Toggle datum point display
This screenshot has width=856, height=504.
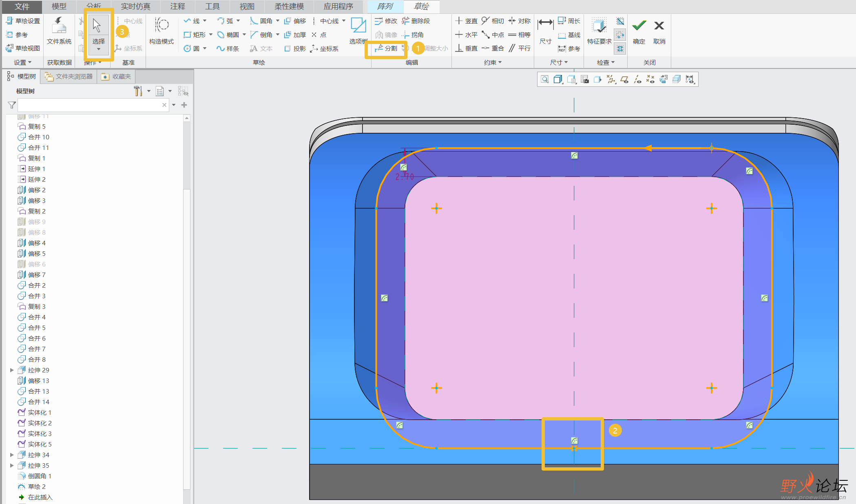tap(650, 79)
